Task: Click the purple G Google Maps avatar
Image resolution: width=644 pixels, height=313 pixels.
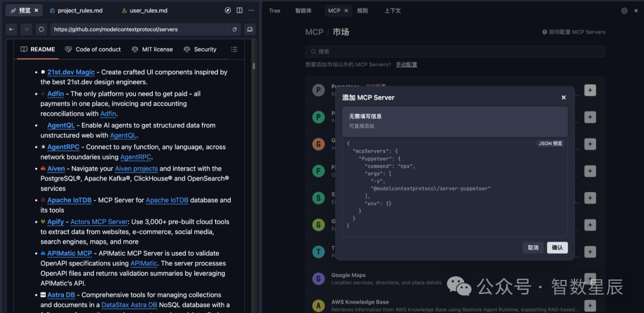Action: click(x=319, y=279)
